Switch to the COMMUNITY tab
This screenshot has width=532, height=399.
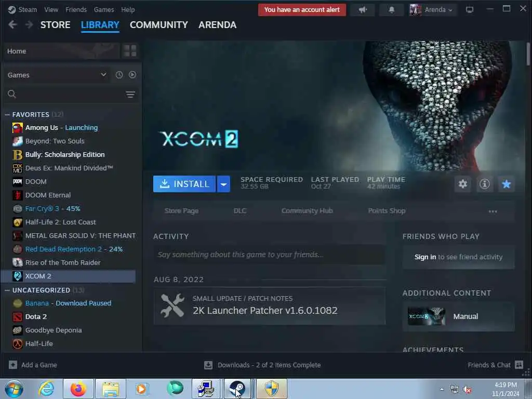pos(159,25)
